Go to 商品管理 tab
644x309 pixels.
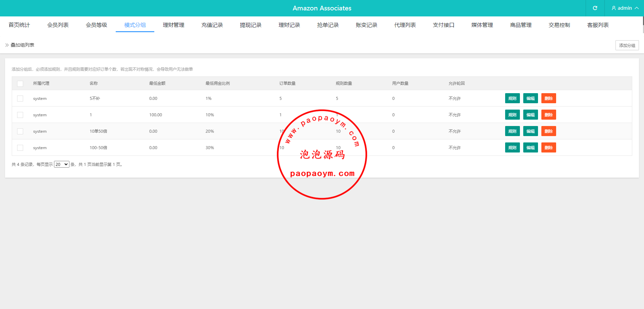pos(521,25)
